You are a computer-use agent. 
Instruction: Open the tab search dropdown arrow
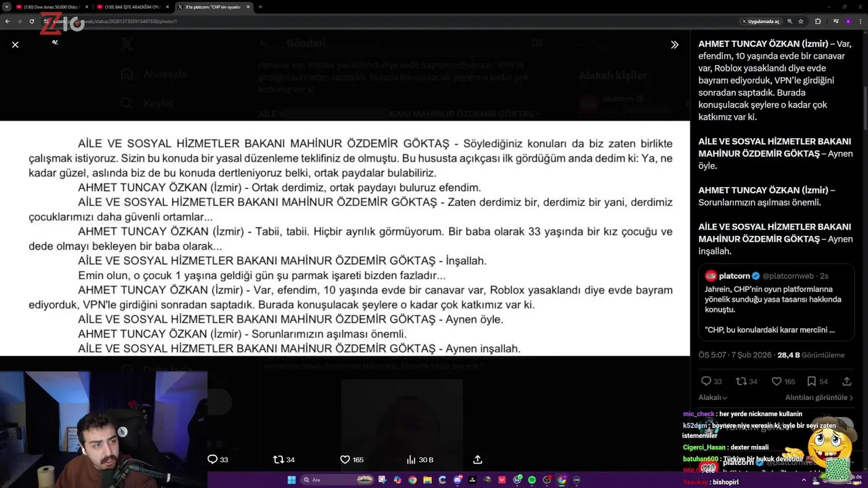(x=6, y=7)
